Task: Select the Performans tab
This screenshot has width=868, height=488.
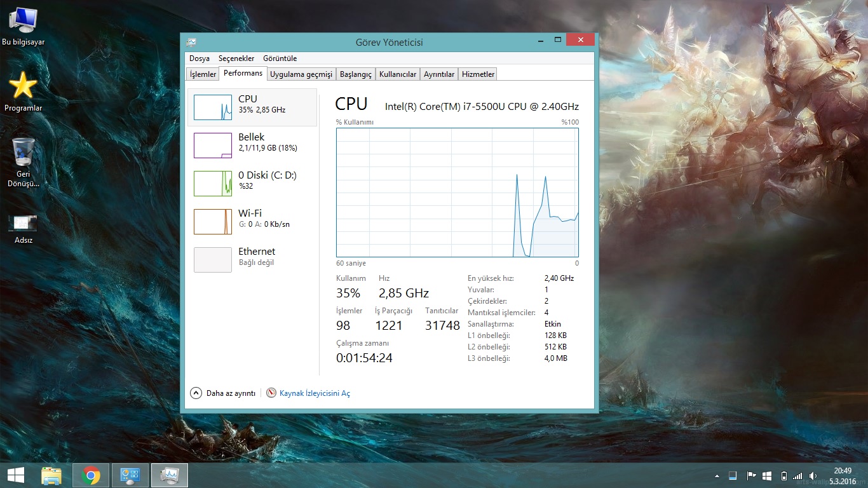Action: click(x=243, y=73)
